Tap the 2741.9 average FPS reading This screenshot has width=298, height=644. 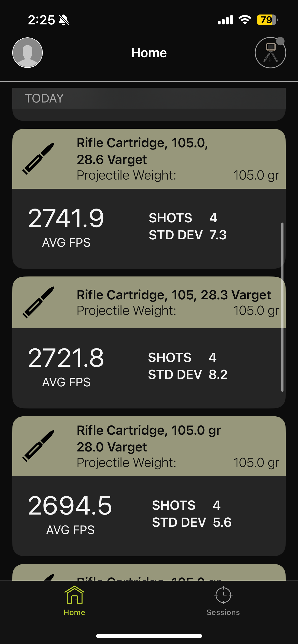pyautogui.click(x=66, y=218)
